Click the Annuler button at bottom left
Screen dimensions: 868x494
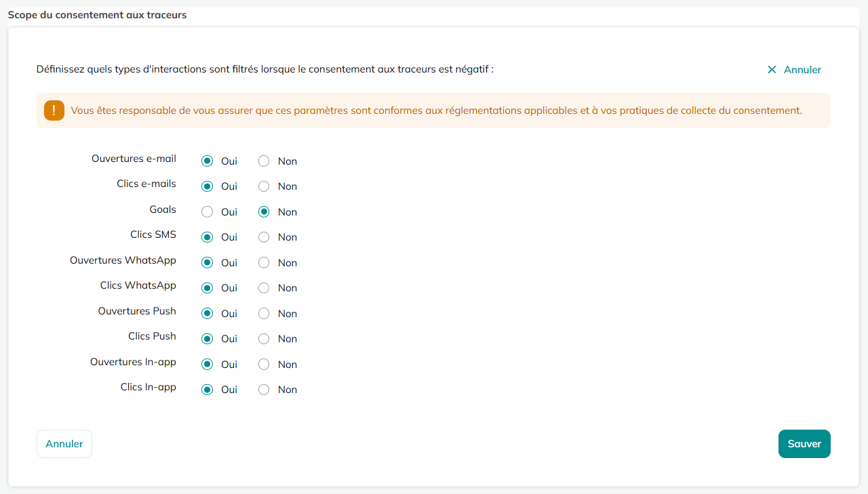[x=64, y=444]
